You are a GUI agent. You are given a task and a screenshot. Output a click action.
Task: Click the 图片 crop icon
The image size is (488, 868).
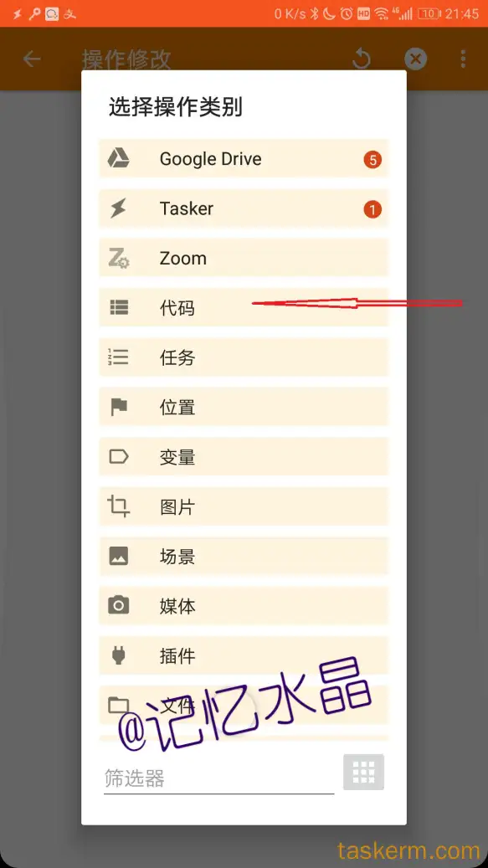coord(118,506)
